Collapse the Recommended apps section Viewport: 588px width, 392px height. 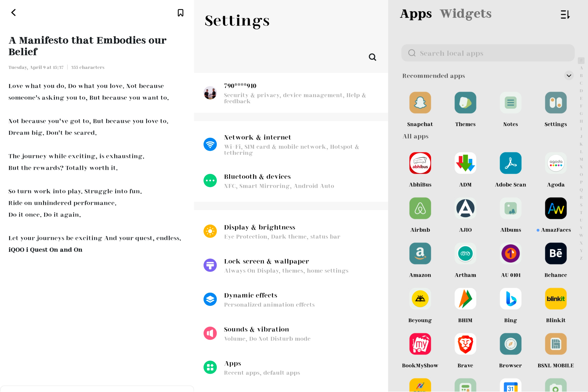569,76
